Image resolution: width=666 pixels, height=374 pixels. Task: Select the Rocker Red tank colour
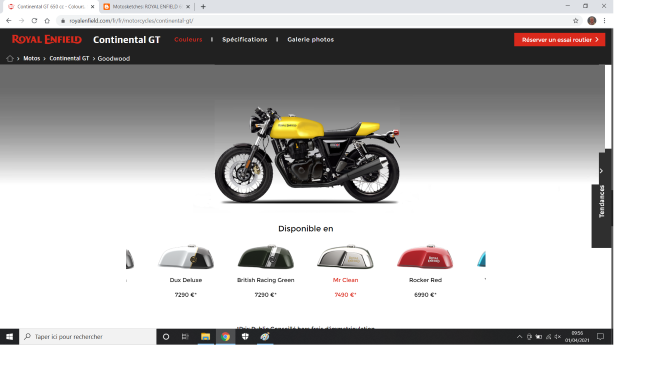pos(425,257)
